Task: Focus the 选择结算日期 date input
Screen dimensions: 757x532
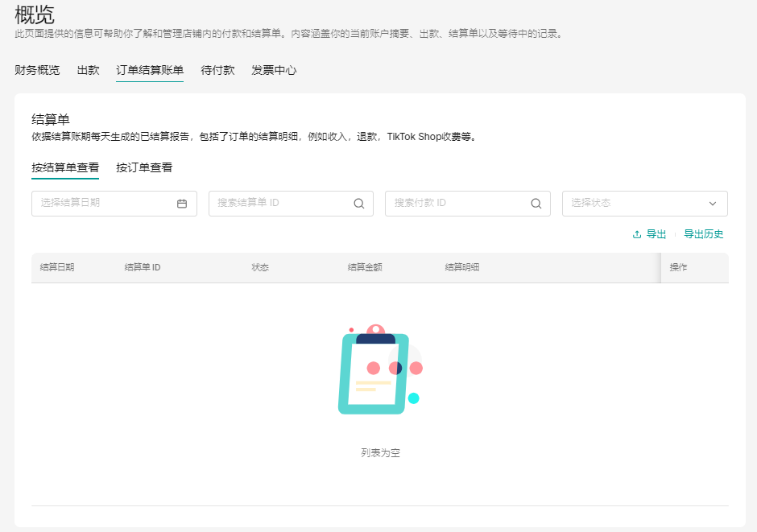Action: [105, 204]
